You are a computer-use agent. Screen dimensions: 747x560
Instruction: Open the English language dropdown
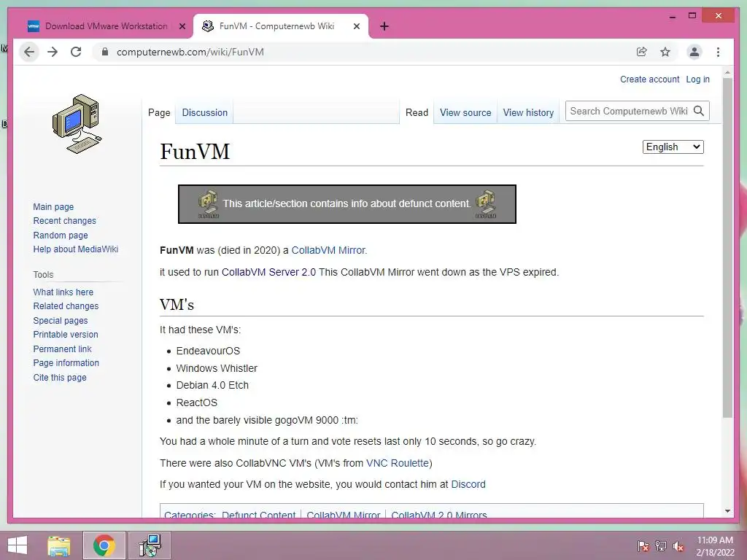(673, 147)
